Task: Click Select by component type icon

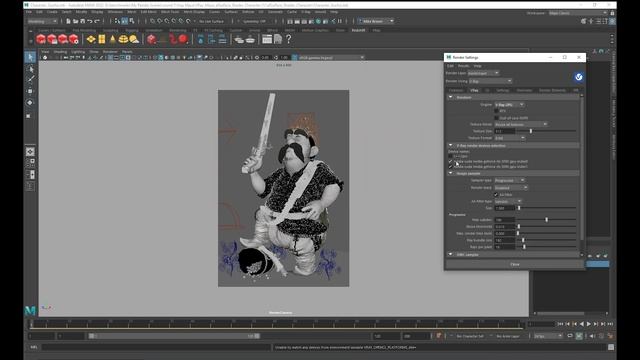Action: 131,21
